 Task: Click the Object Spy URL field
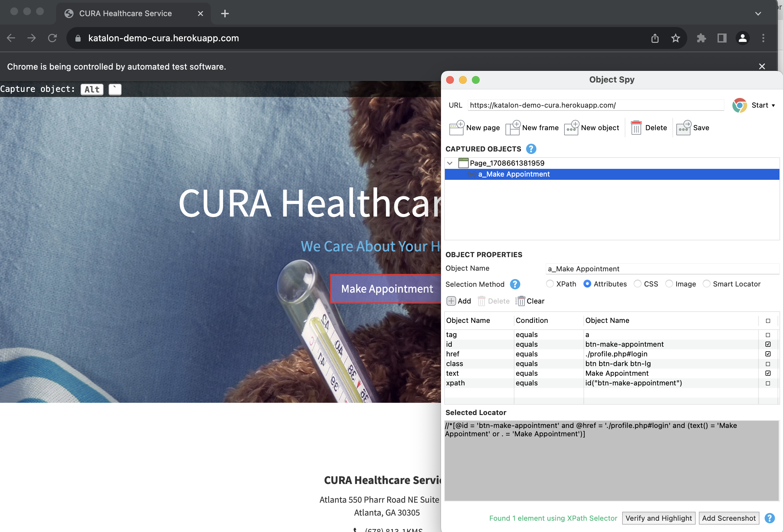[x=595, y=105]
